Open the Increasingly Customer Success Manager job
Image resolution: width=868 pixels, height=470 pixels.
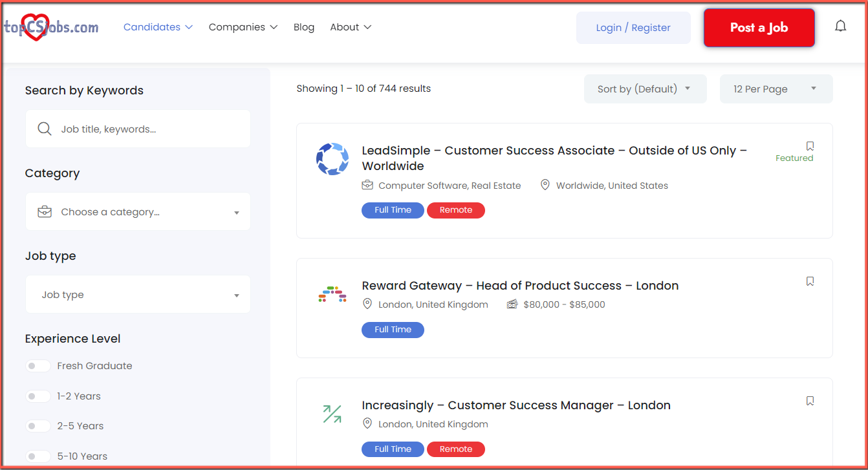pyautogui.click(x=516, y=405)
